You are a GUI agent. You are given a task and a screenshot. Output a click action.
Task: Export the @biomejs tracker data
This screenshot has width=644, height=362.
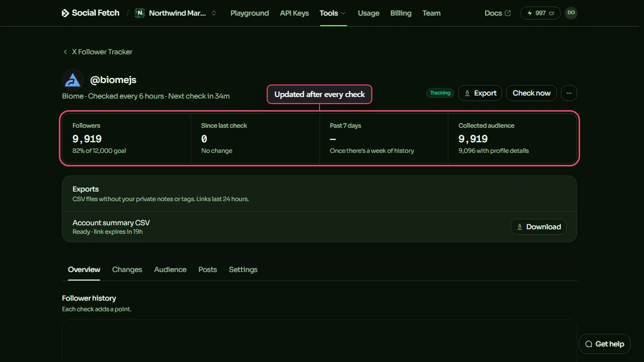[x=480, y=93]
